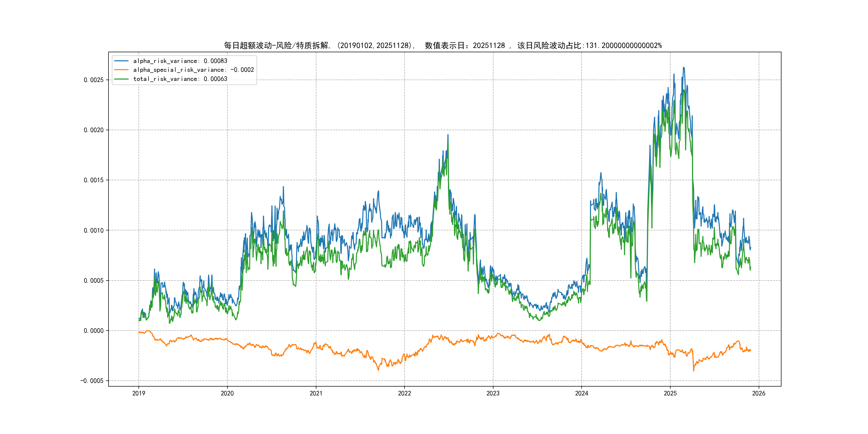Click the 2019 x-axis tick label

[x=139, y=393]
